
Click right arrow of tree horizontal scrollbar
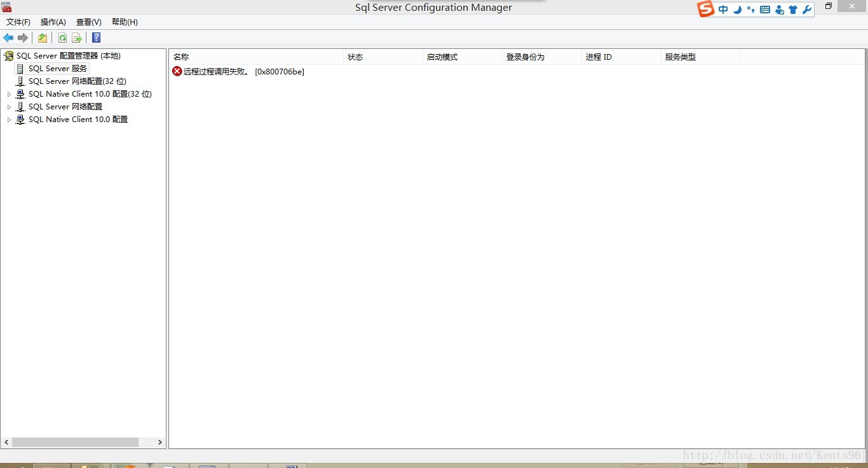click(160, 442)
